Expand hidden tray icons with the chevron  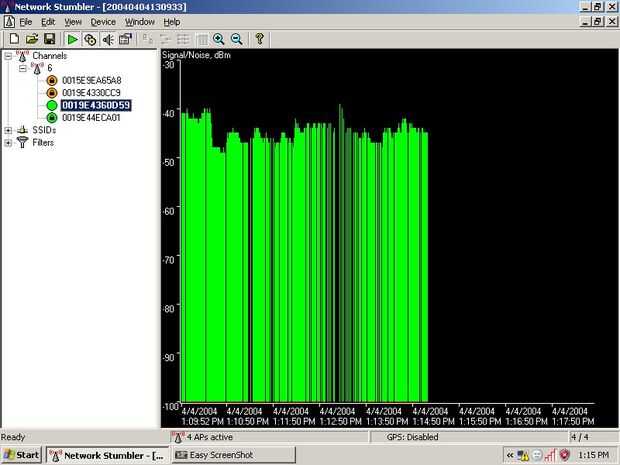[x=510, y=456]
